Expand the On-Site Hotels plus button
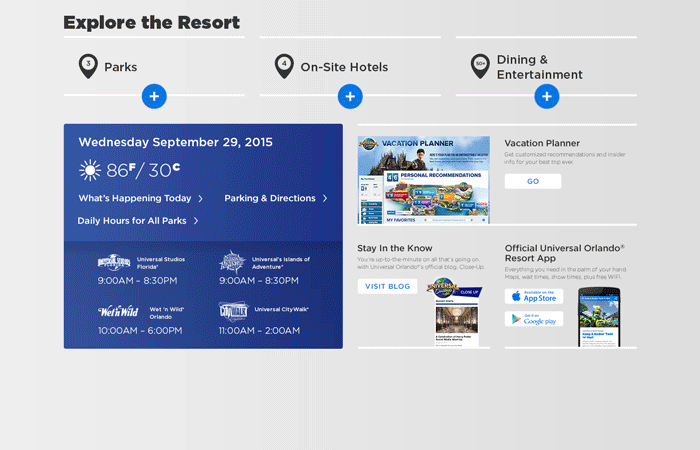The image size is (700, 450). [x=349, y=96]
